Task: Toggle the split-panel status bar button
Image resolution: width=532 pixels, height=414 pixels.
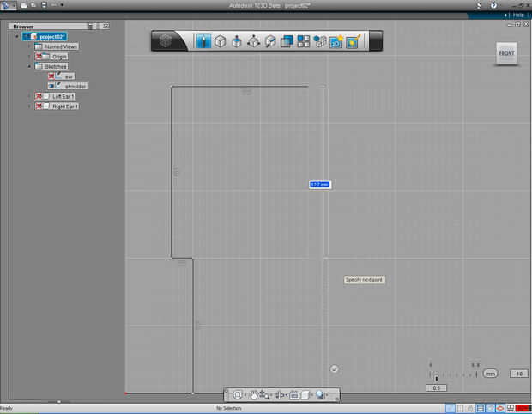Action: click(481, 409)
